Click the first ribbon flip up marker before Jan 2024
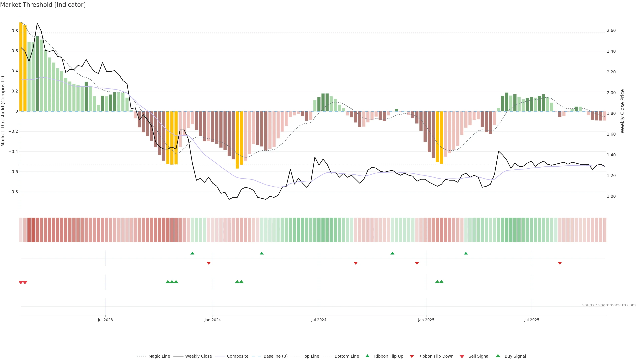The height and width of the screenshot is (362, 644). [x=192, y=253]
